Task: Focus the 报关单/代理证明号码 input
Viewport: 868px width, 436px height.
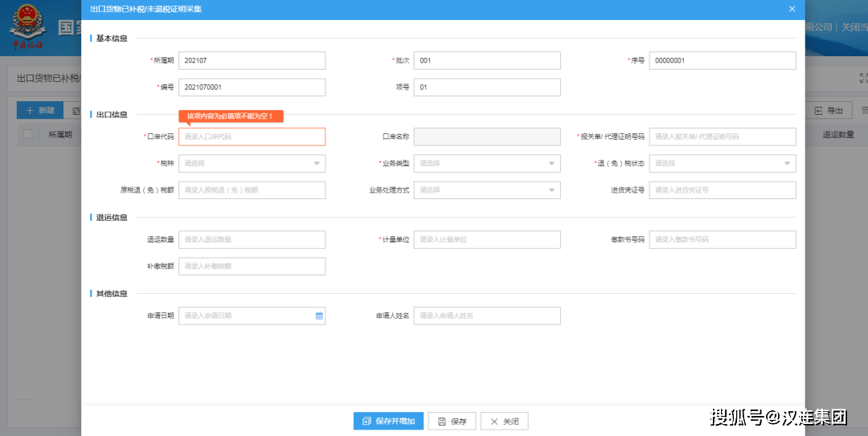Action: (x=723, y=137)
